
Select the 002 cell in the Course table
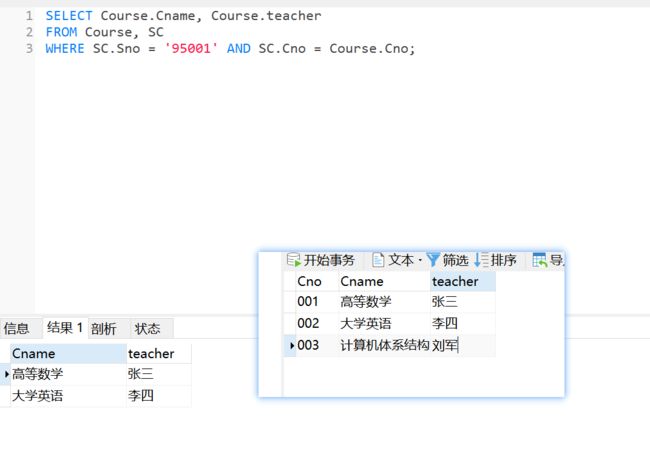pyautogui.click(x=317, y=323)
